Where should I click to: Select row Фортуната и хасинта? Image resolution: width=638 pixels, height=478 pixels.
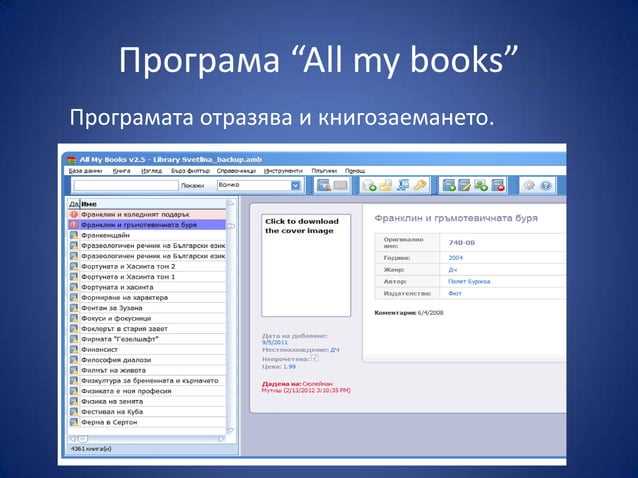(x=147, y=287)
